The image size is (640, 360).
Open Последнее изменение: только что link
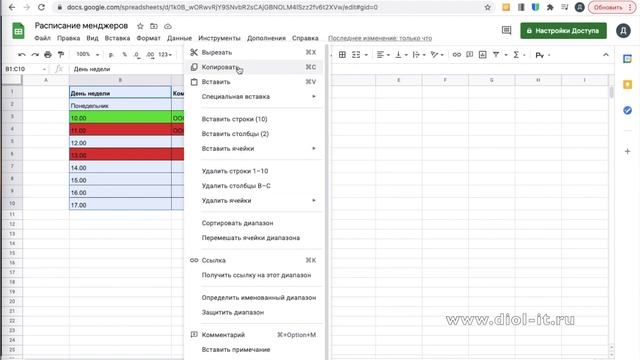click(380, 38)
